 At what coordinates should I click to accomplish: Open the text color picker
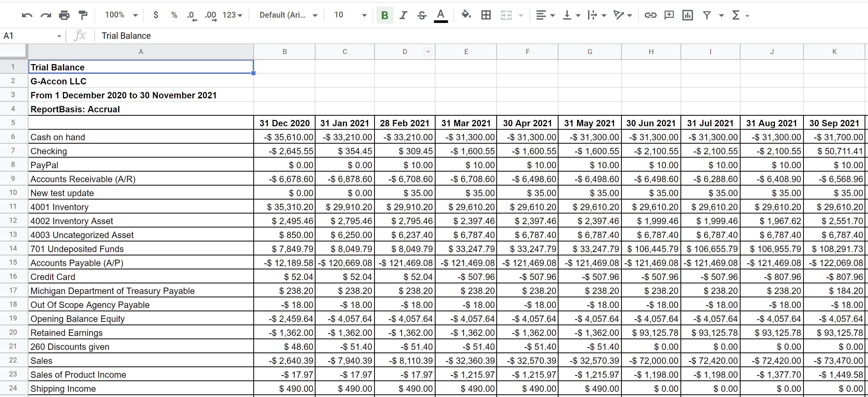point(440,16)
